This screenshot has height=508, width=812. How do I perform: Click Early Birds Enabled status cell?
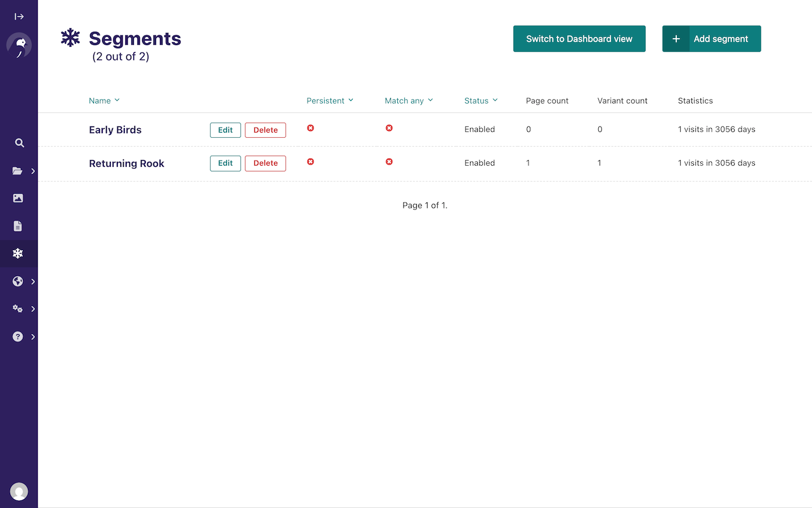(x=480, y=129)
